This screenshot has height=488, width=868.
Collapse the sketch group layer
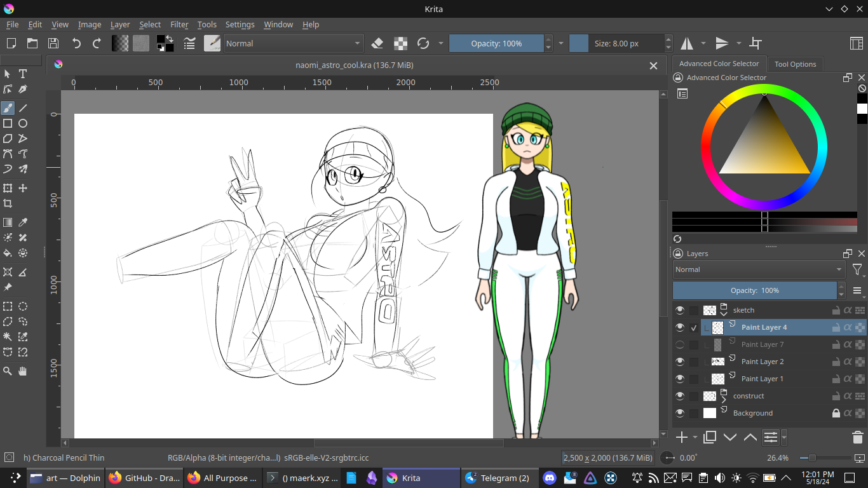(x=724, y=313)
